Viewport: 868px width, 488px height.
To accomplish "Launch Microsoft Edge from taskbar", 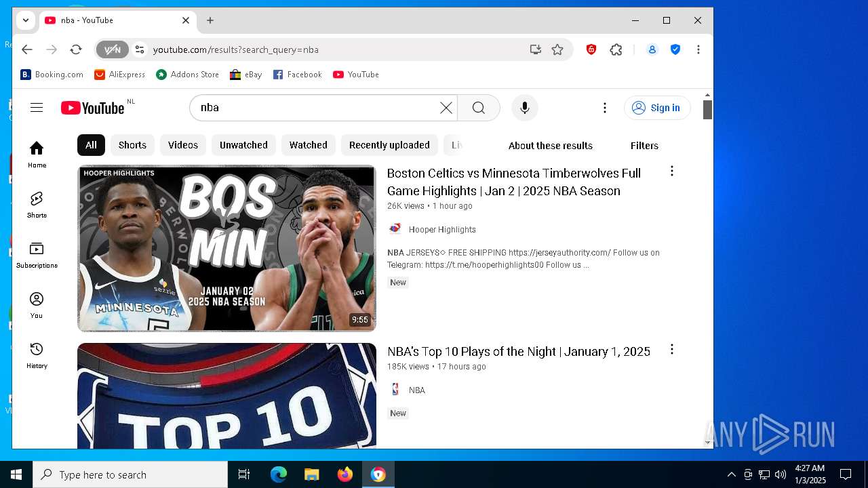I will tap(279, 474).
